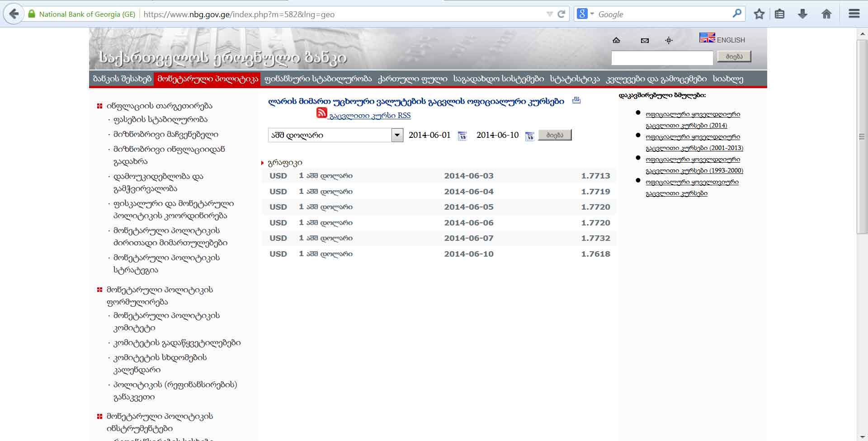Open 'კომიტეტის სხდომების კალენდარი' sidebar link
Image resolution: width=868 pixels, height=441 pixels.
160,363
